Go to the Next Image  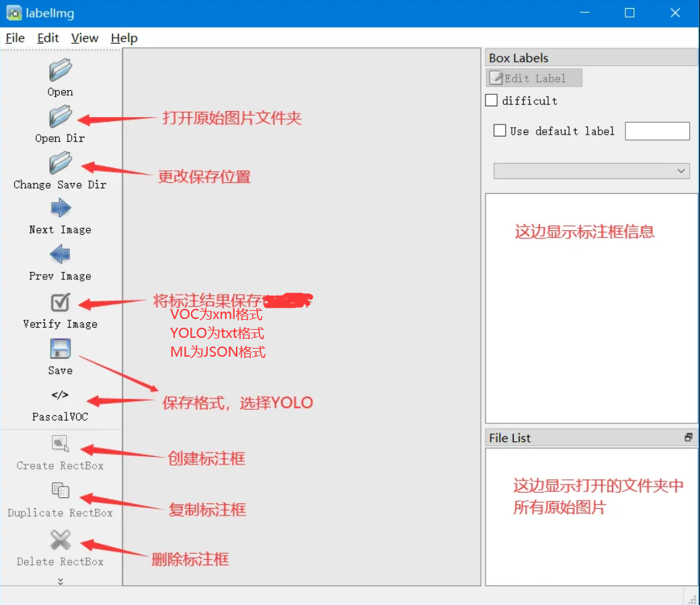61,208
